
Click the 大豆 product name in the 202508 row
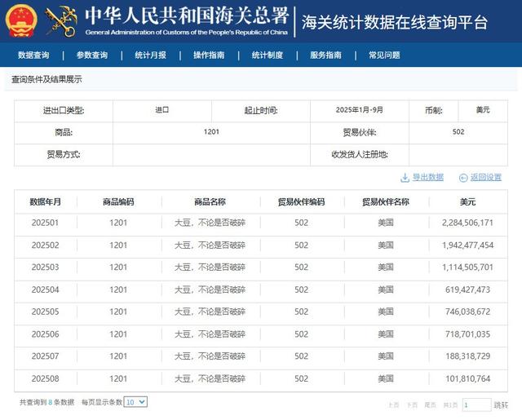coord(210,378)
